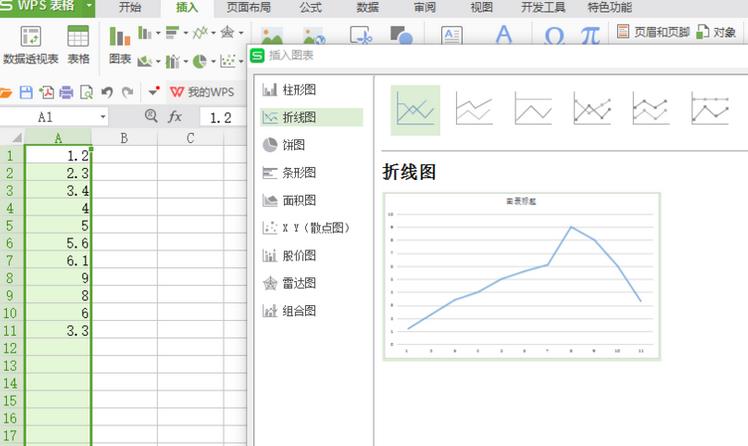The width and height of the screenshot is (748, 446).
Task: Open the WPS 表格 application menu dropdown
Action: [89, 7]
